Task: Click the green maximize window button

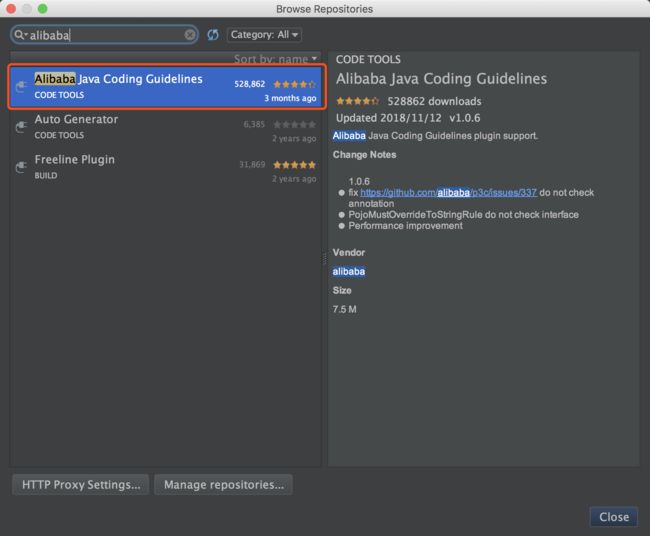Action: [43, 9]
